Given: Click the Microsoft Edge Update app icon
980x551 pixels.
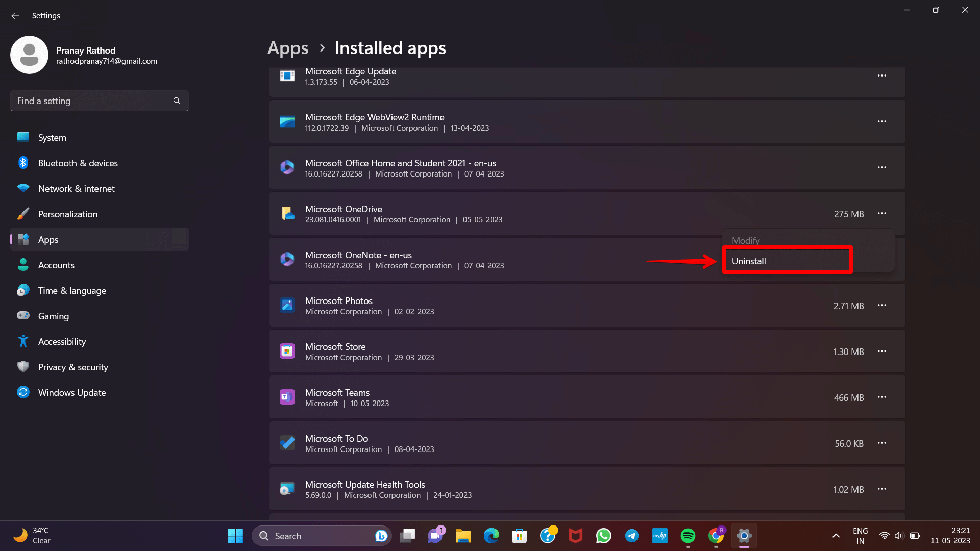Looking at the screenshot, I should coord(287,76).
